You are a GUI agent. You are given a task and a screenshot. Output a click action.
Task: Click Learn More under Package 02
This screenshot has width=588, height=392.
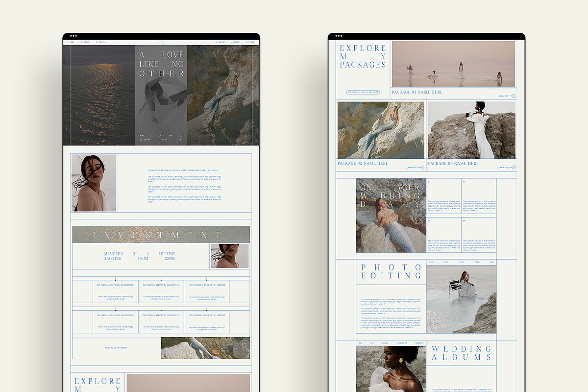(x=411, y=168)
